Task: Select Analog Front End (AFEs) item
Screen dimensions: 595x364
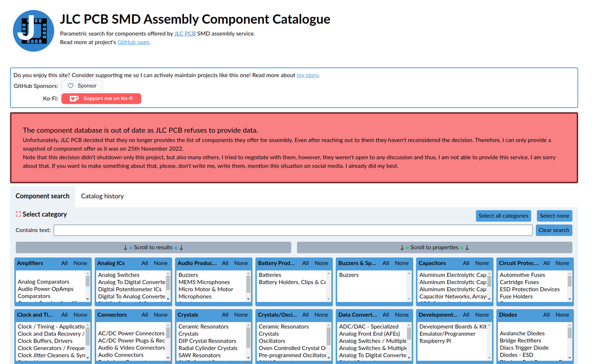Action: [x=369, y=334]
